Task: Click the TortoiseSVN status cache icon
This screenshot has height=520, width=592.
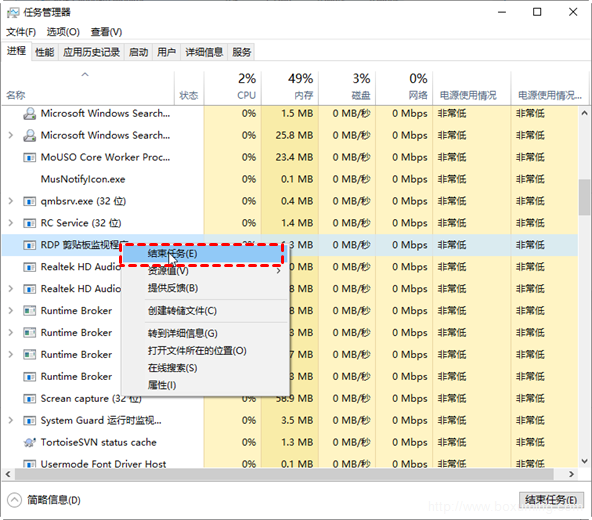Action: pyautogui.click(x=29, y=442)
